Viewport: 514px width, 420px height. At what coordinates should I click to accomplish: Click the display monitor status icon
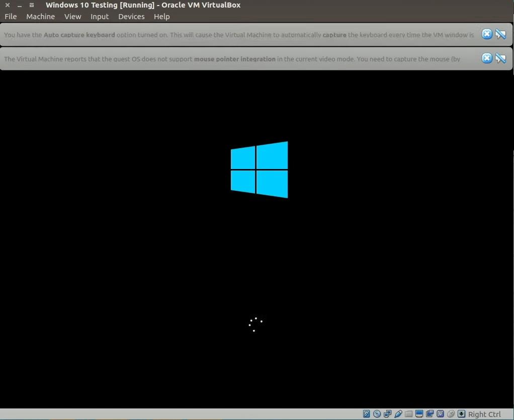(419, 414)
